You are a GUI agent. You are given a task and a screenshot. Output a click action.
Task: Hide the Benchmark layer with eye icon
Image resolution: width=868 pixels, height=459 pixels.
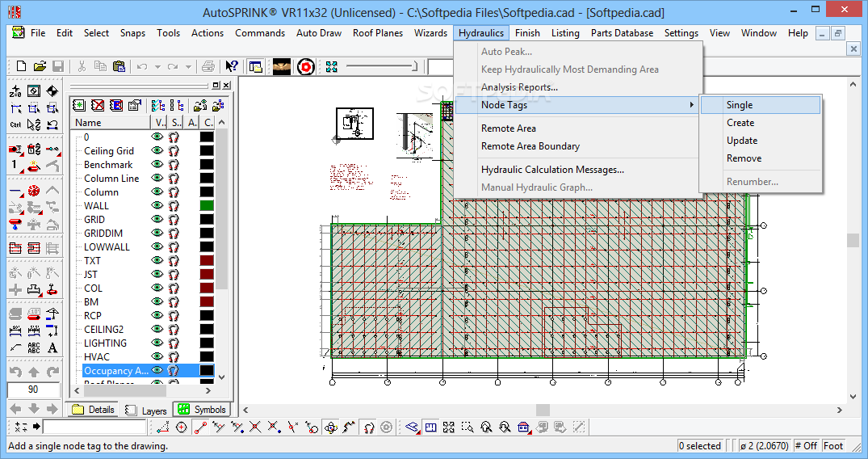pos(157,164)
